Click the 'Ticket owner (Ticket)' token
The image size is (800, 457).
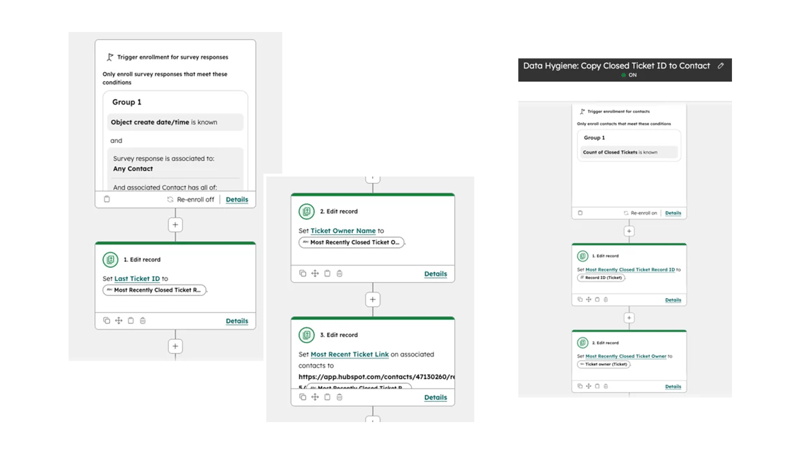pyautogui.click(x=604, y=364)
